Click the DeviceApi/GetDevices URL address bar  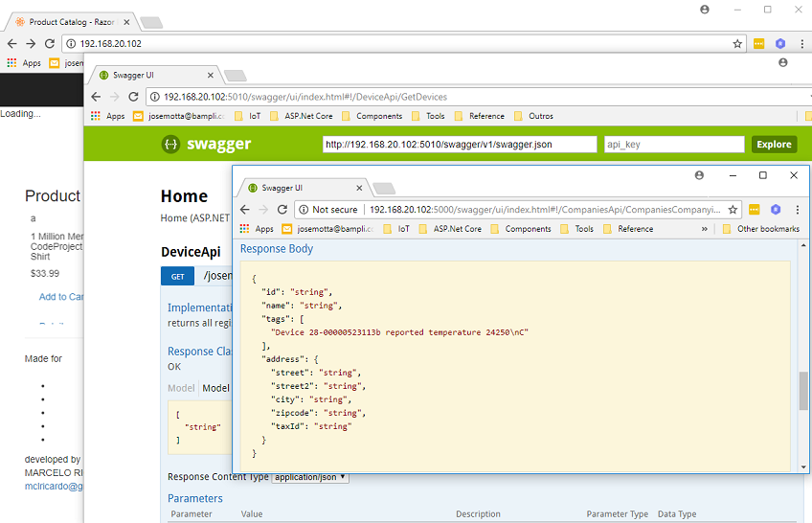tap(479, 97)
